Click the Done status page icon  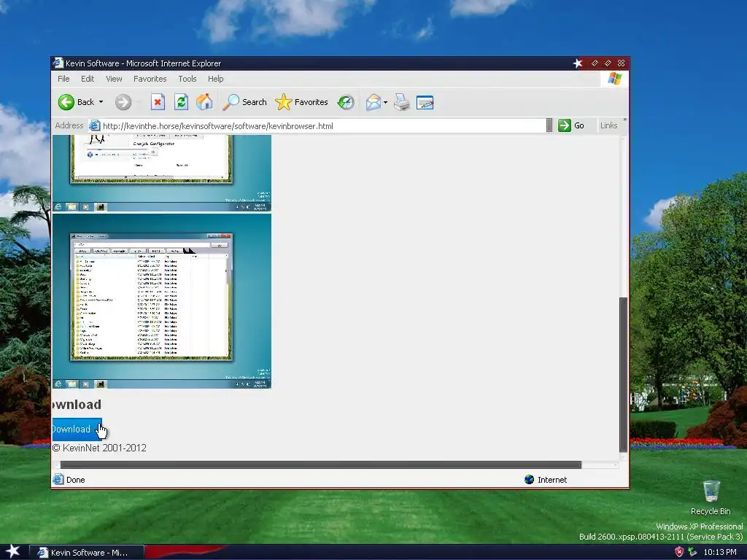pos(58,479)
